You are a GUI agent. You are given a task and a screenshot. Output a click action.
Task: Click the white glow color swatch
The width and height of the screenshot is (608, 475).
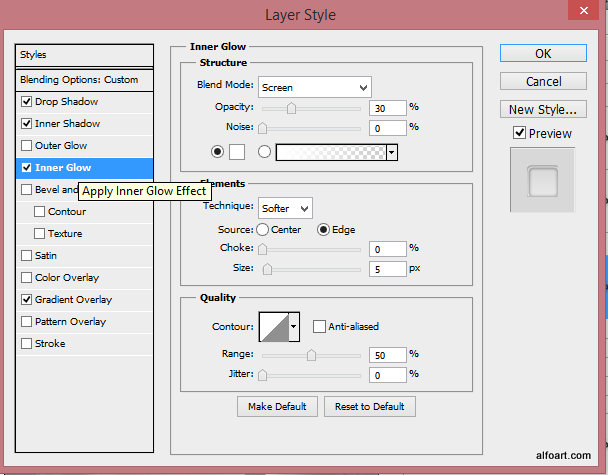point(237,152)
